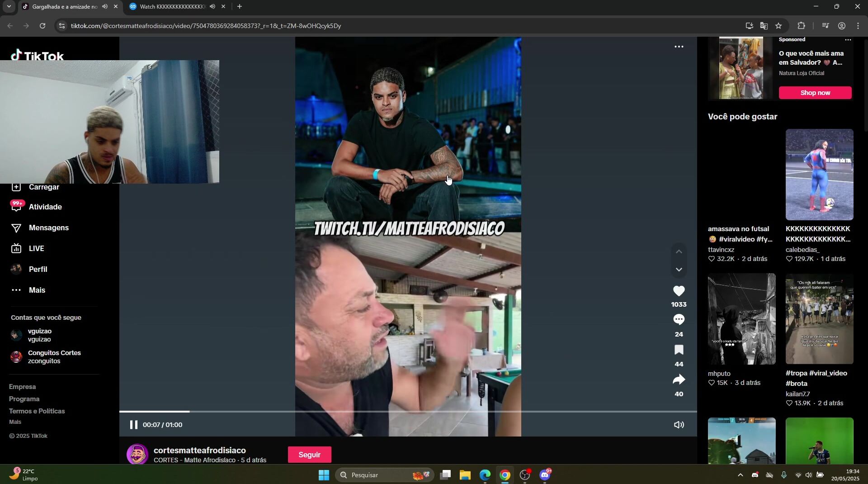This screenshot has width=868, height=484.
Task: Open Chrome extensions puzzle icon
Action: pos(801,26)
